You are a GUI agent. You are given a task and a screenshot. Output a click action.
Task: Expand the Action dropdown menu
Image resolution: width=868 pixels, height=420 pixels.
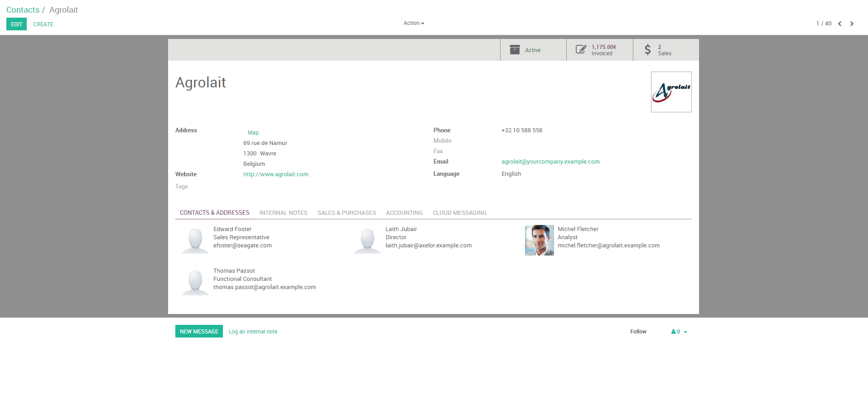[414, 23]
